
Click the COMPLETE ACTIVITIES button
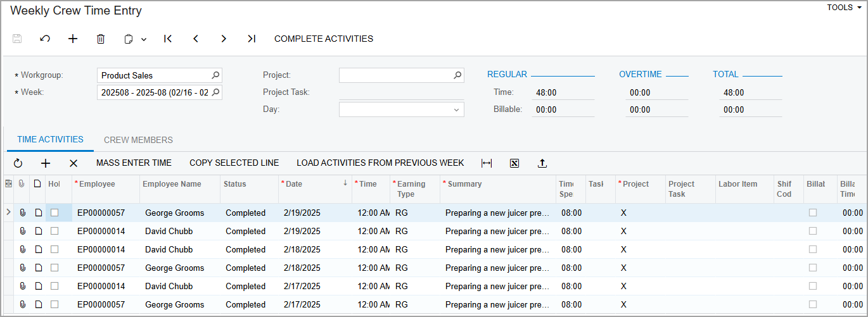(x=324, y=39)
